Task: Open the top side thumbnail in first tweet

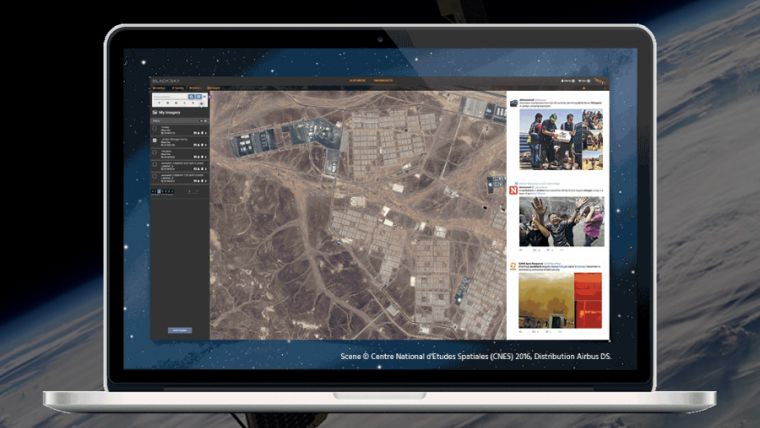Action: pos(593,119)
